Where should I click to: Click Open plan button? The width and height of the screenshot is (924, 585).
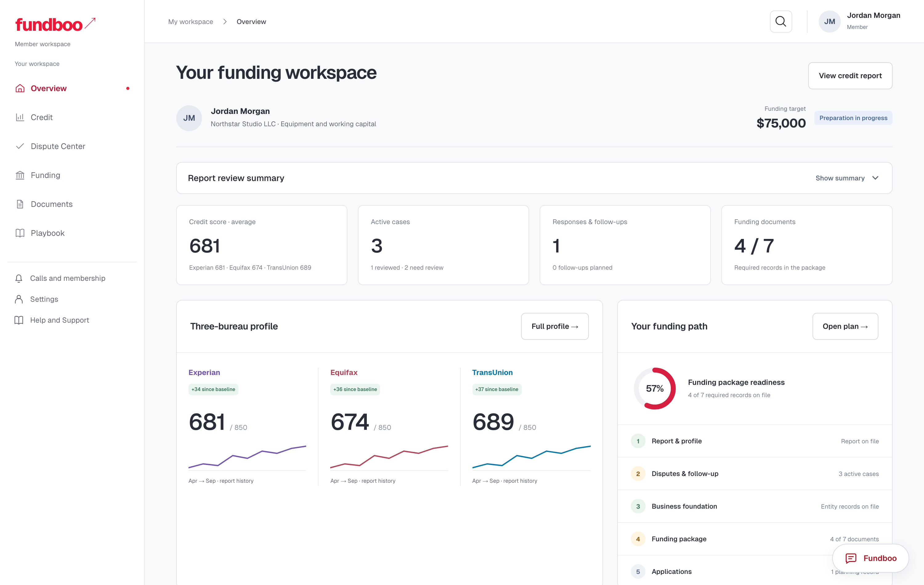tap(845, 326)
